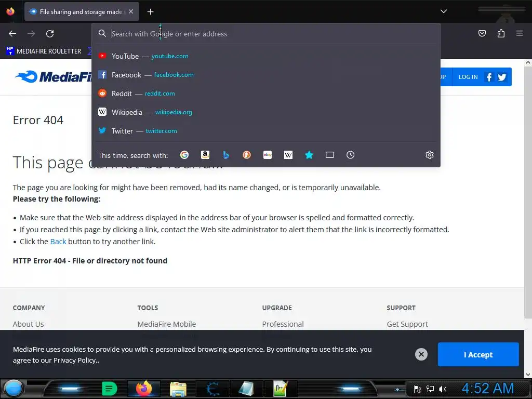Screen dimensions: 532x399
Task: Accept cookies with I Accept button
Action: pyautogui.click(x=478, y=354)
